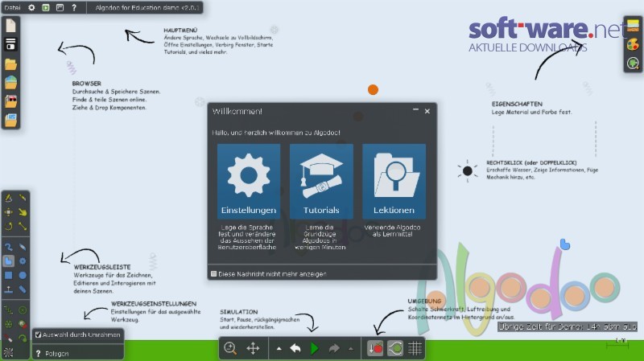Select the Rotate tool
This screenshot has width=644, height=361.
click(8, 226)
